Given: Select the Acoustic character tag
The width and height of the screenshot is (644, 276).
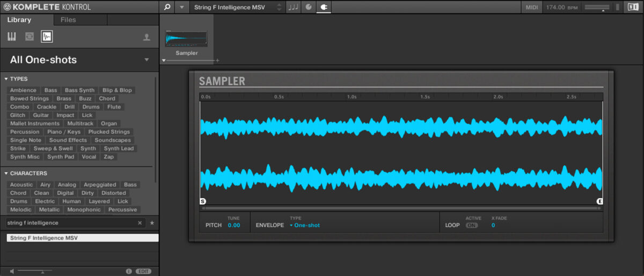Looking at the screenshot, I should click(21, 185).
